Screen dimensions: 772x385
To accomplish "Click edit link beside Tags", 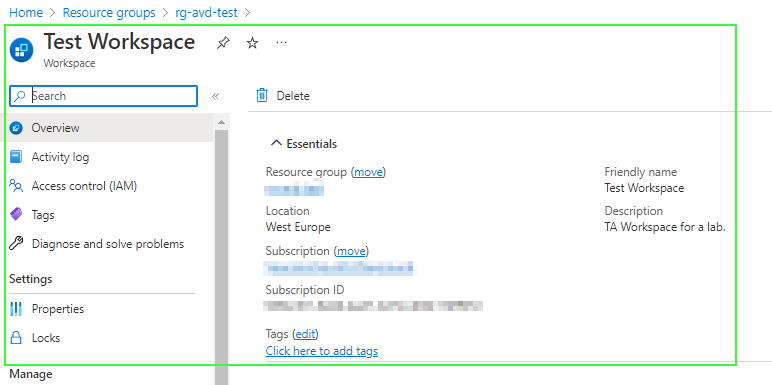I will pos(305,334).
